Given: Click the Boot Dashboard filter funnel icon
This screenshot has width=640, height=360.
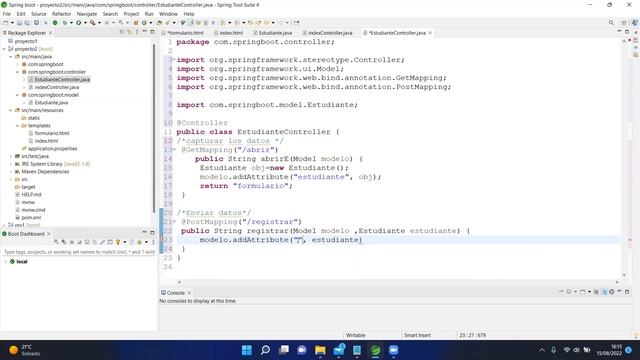Looking at the screenshot, I should [131, 242].
